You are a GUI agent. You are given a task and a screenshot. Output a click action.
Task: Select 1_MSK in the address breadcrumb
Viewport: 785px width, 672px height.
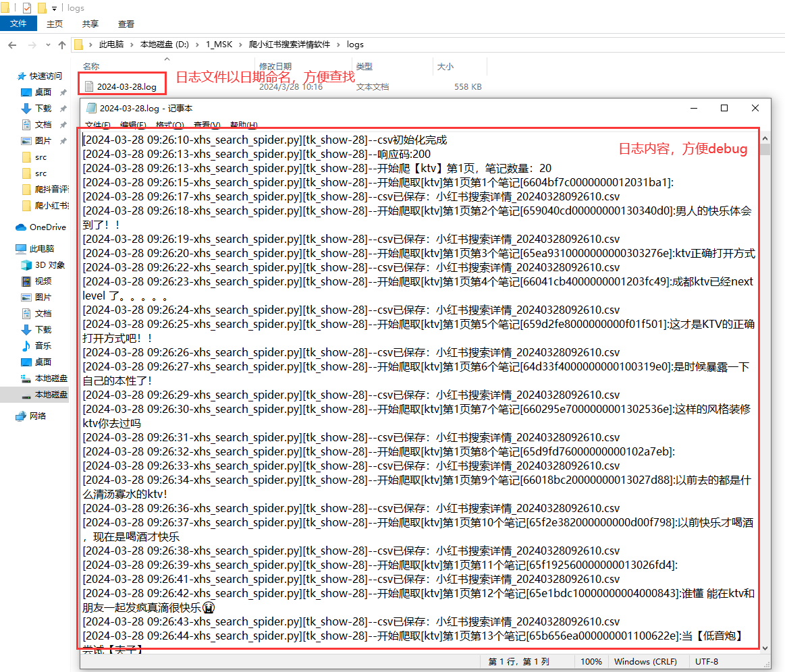[x=219, y=45]
